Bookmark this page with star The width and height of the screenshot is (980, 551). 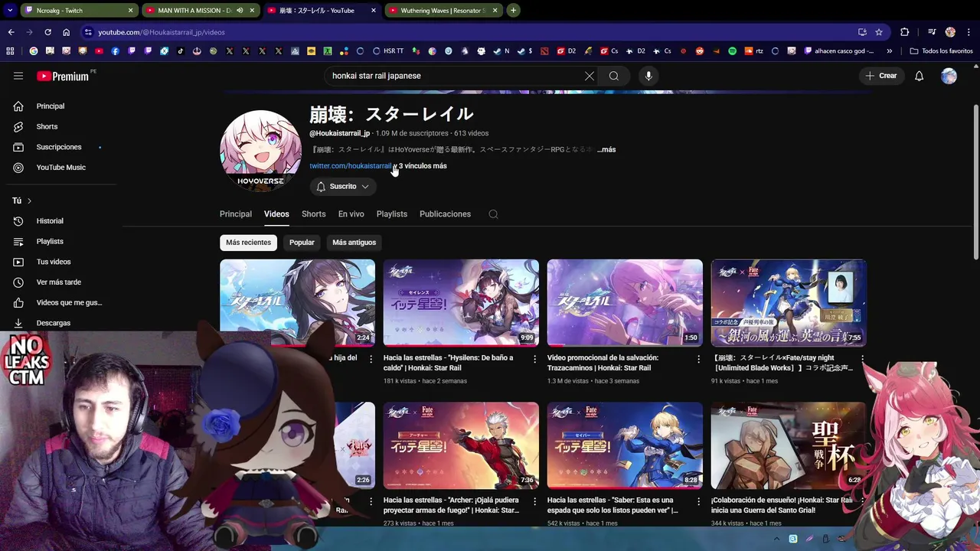tap(879, 32)
